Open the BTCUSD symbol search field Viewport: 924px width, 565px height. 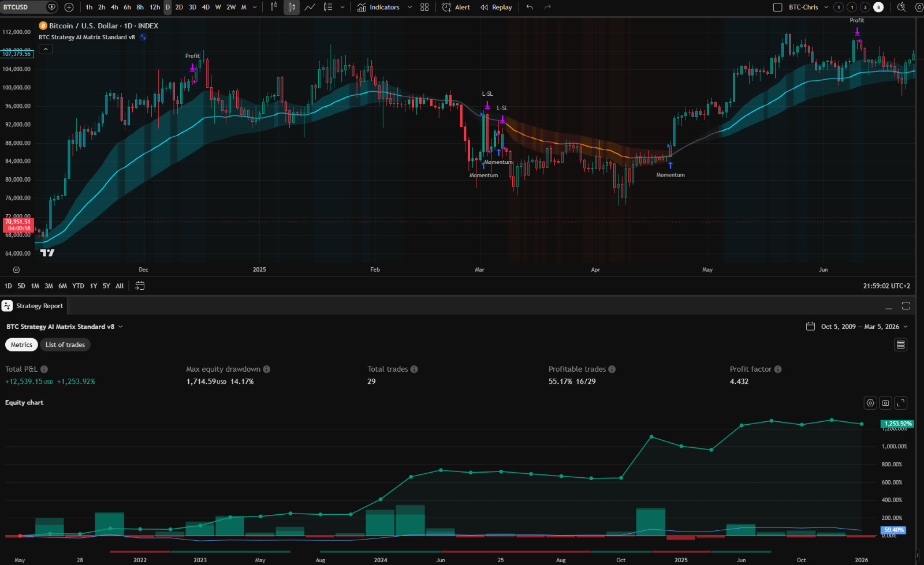pyautogui.click(x=22, y=8)
